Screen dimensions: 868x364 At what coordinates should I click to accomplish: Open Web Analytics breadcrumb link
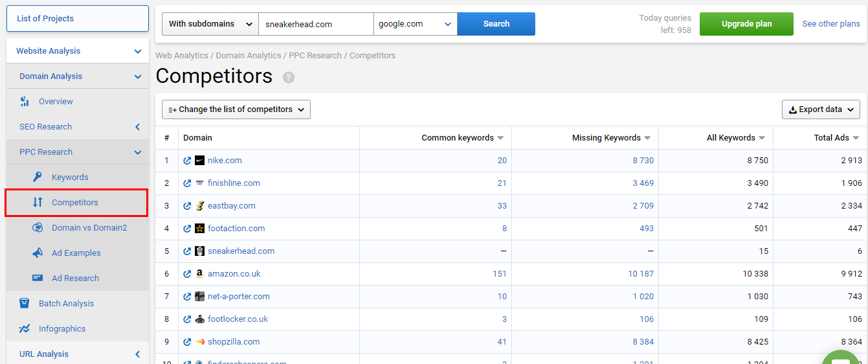point(182,56)
